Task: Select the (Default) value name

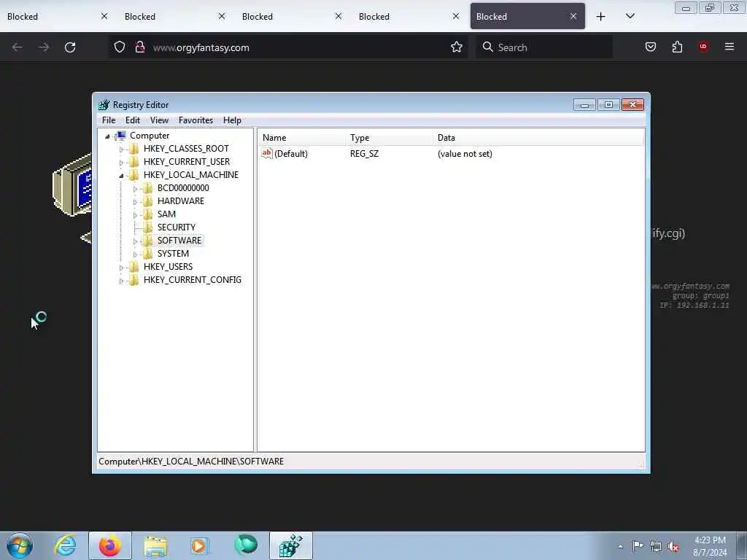Action: (x=291, y=154)
